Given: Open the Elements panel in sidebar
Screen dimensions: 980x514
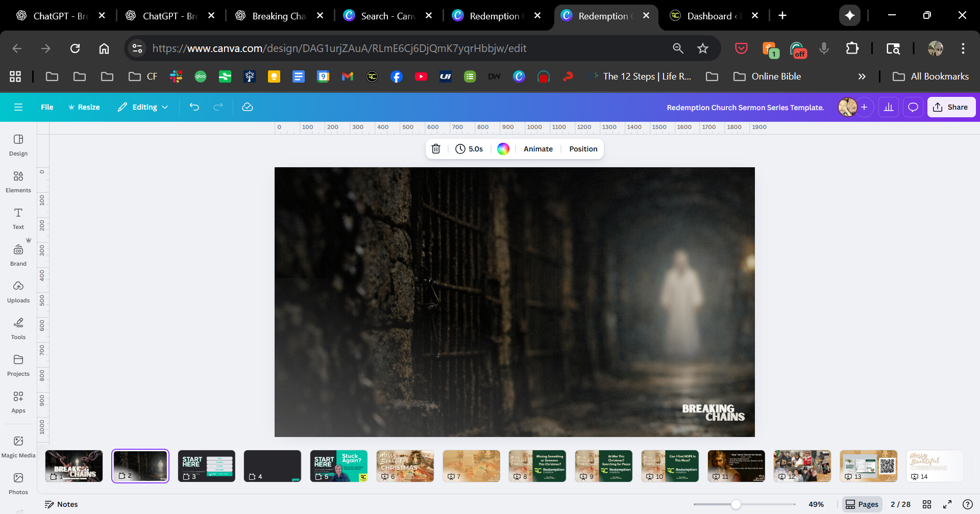Looking at the screenshot, I should tap(18, 182).
